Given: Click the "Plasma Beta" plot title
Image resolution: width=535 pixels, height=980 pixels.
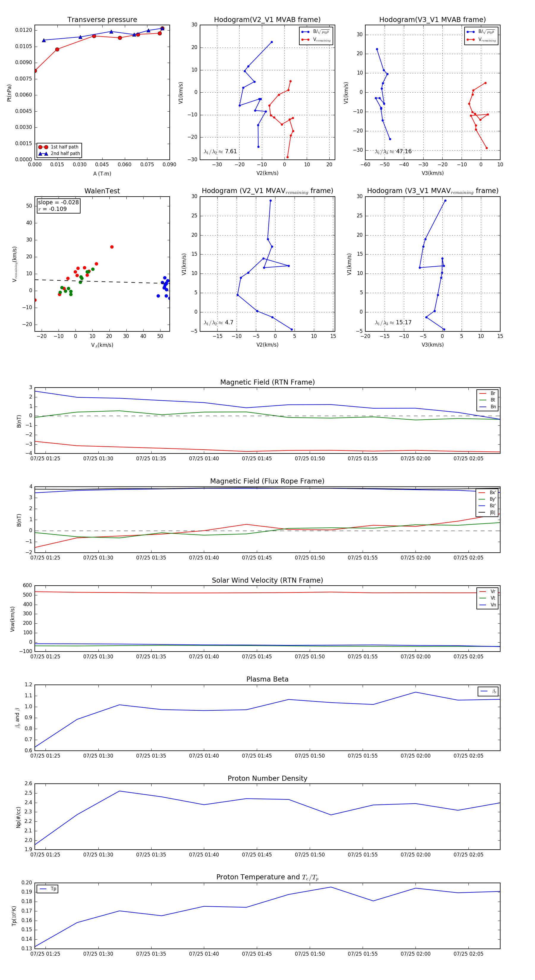Looking at the screenshot, I should [267, 679].
